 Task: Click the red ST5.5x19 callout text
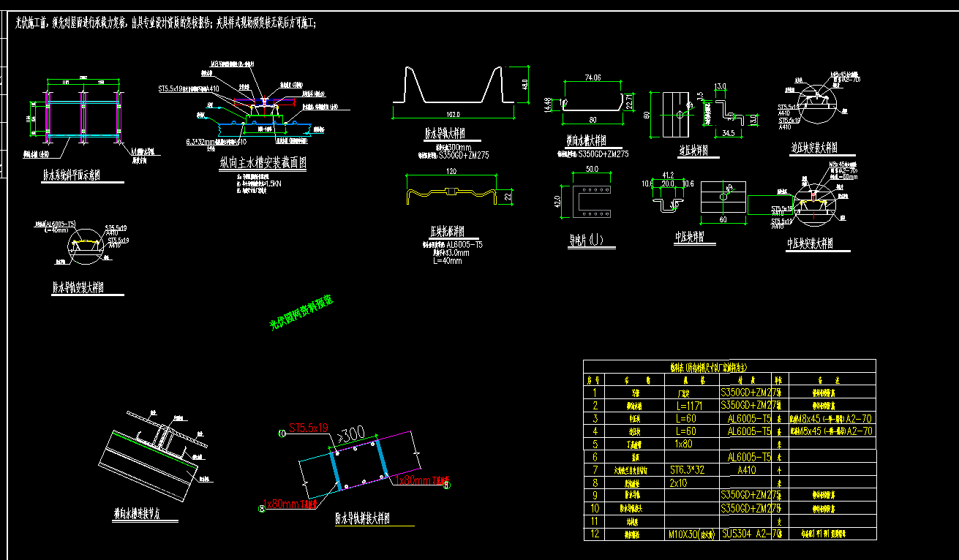point(308,428)
